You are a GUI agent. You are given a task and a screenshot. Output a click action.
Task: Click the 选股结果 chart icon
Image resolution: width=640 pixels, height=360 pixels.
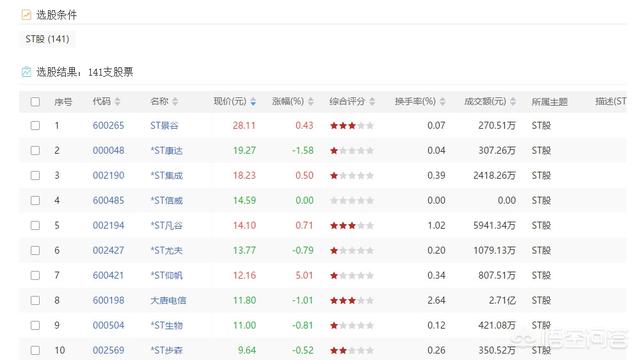(x=26, y=72)
